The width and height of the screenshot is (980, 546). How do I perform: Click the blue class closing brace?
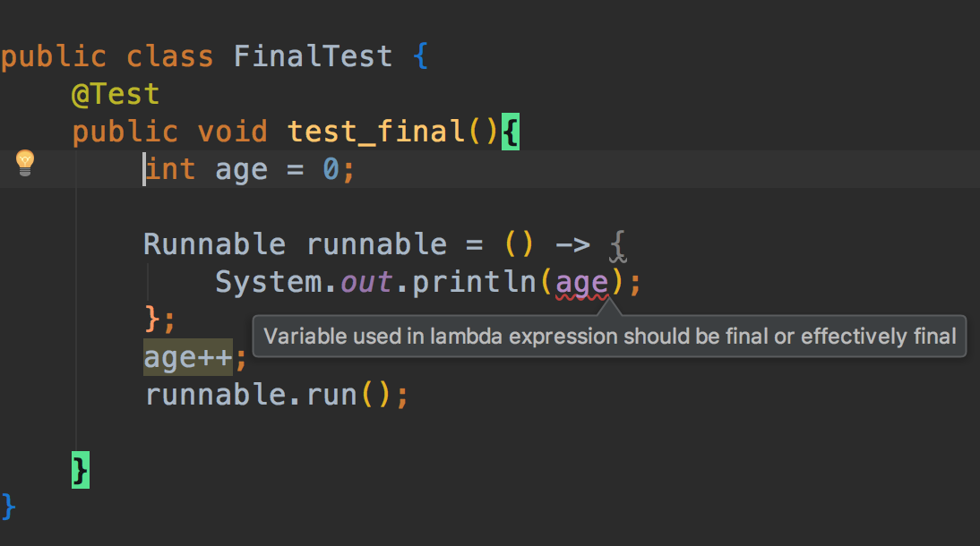tap(8, 506)
